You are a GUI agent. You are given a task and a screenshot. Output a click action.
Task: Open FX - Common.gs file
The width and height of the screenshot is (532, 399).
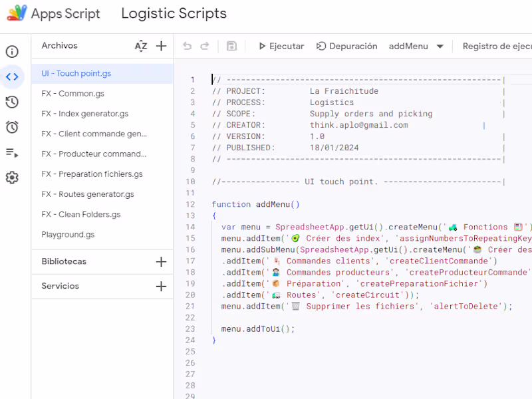pos(73,94)
